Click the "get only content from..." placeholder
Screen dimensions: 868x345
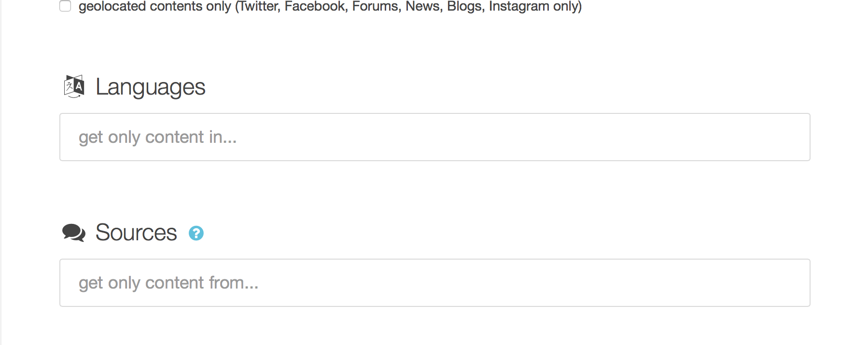168,283
